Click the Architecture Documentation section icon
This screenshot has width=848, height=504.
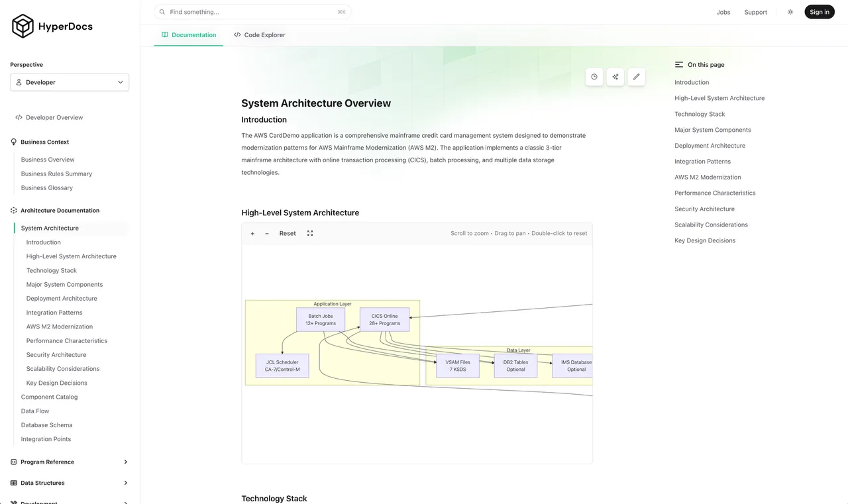14,211
